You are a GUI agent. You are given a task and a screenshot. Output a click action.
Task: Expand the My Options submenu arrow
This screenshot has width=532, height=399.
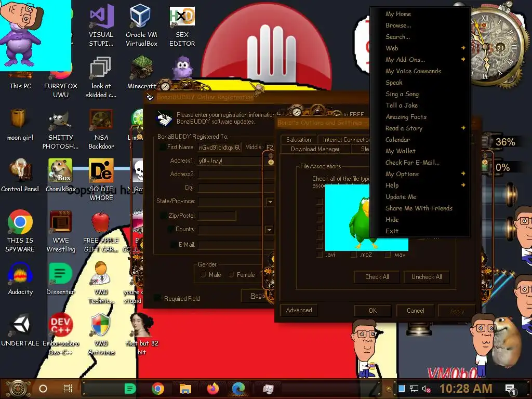point(463,174)
